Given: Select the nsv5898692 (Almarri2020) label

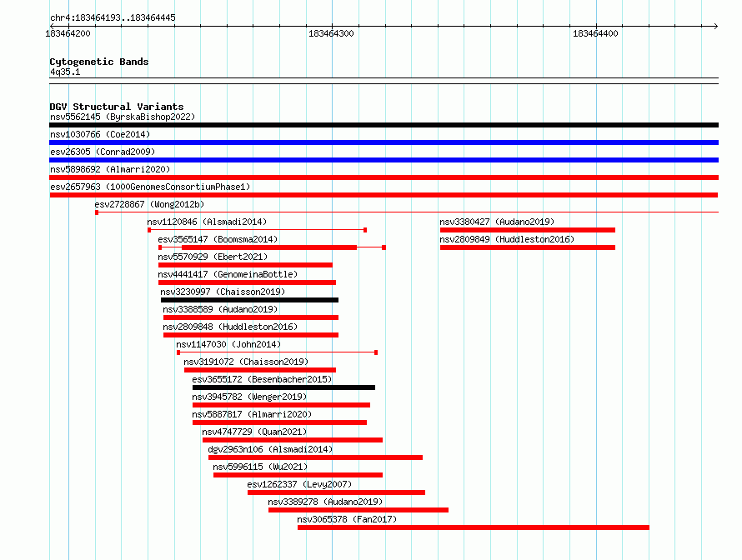Looking at the screenshot, I should pyautogui.click(x=110, y=169).
